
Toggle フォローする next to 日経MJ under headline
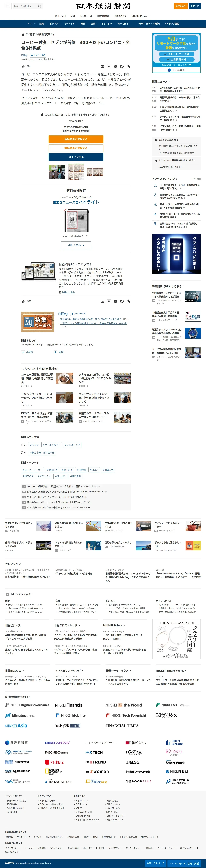click(38, 55)
